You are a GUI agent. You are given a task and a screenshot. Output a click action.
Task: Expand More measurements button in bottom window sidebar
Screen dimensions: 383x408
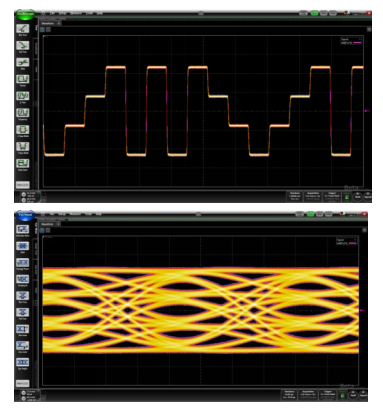[x=23, y=383]
